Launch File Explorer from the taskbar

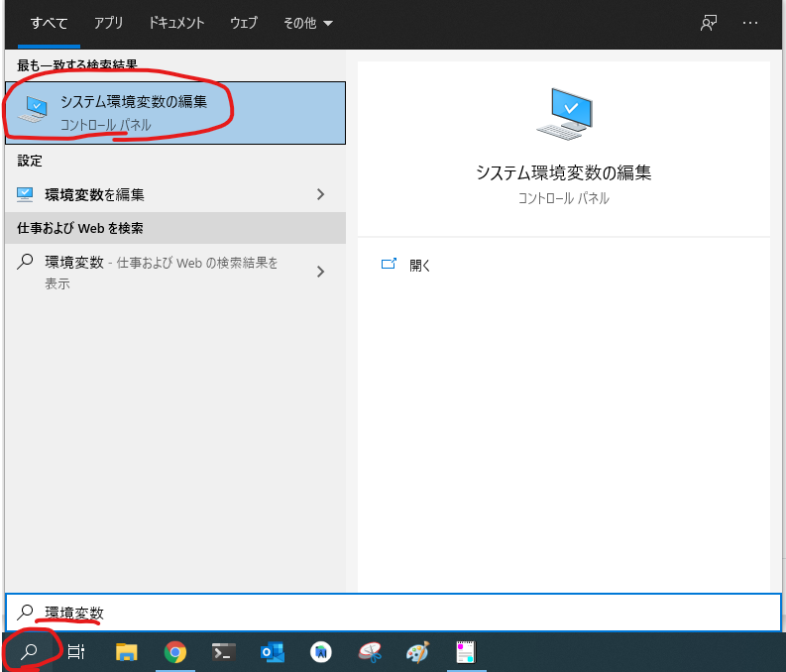[126, 652]
